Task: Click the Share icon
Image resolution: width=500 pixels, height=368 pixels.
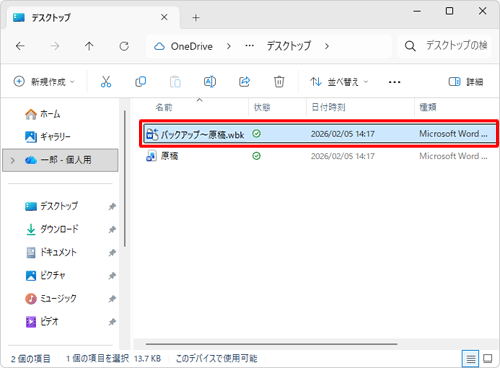Action: (244, 82)
